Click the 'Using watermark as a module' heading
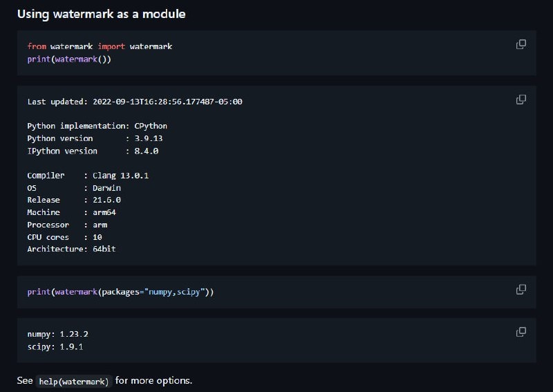 [101, 14]
